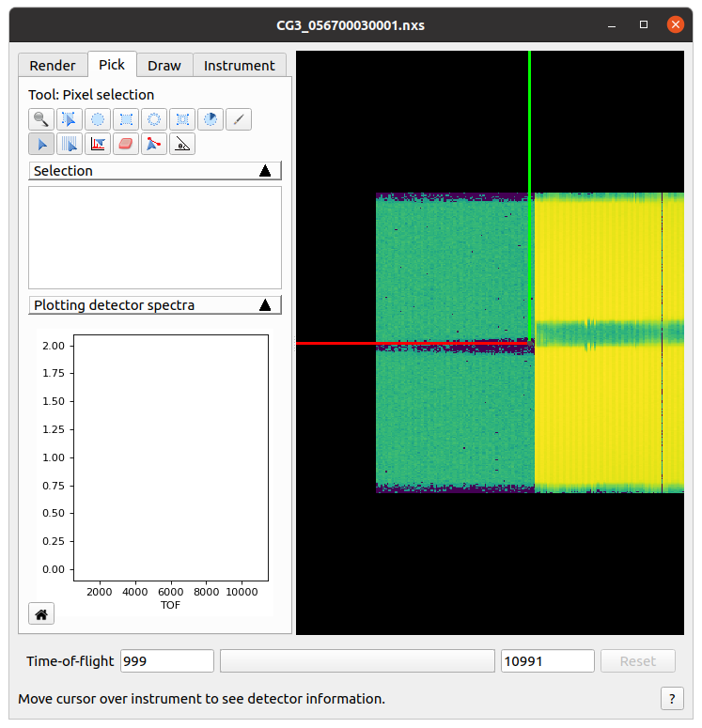
Task: Choose the elliptical ring selection tool
Action: (154, 119)
